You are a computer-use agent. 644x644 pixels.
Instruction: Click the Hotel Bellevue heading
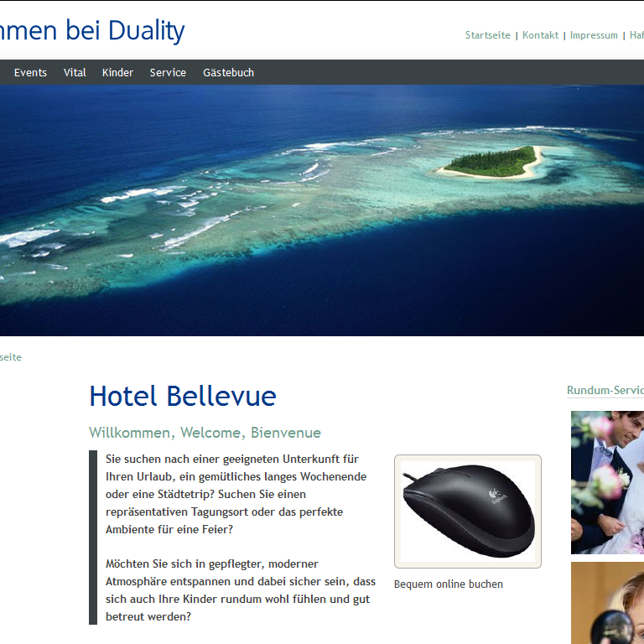(x=183, y=396)
